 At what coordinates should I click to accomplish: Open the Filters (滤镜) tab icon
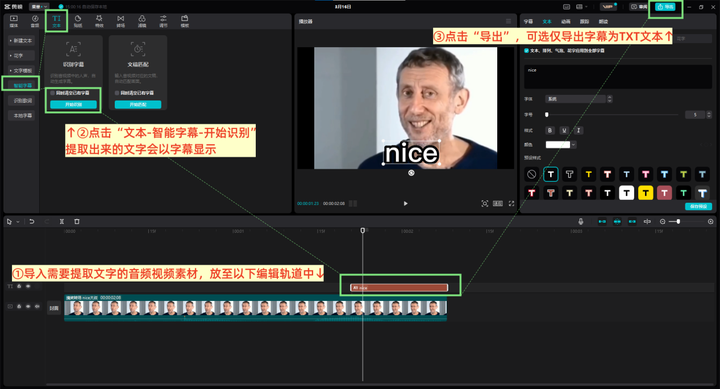pyautogui.click(x=142, y=21)
